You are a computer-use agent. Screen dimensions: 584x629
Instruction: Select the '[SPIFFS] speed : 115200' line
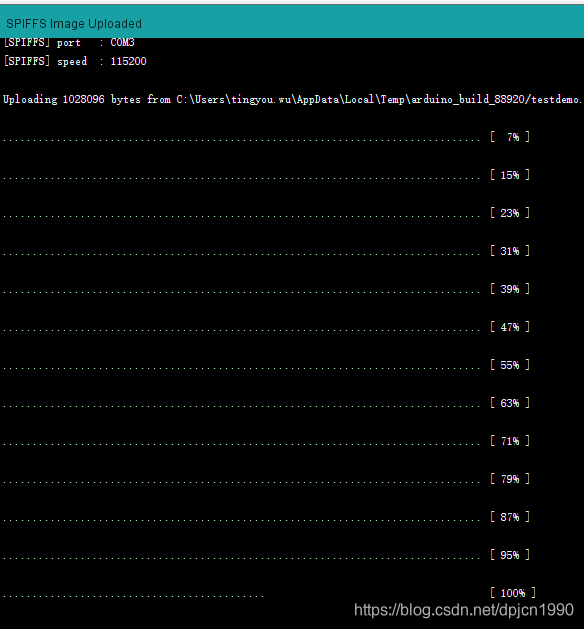(75, 61)
